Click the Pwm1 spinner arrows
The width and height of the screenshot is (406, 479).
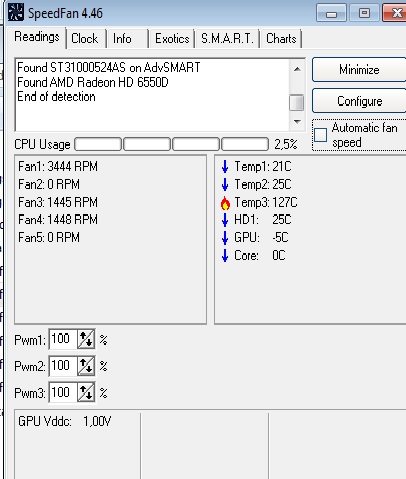(x=86, y=339)
